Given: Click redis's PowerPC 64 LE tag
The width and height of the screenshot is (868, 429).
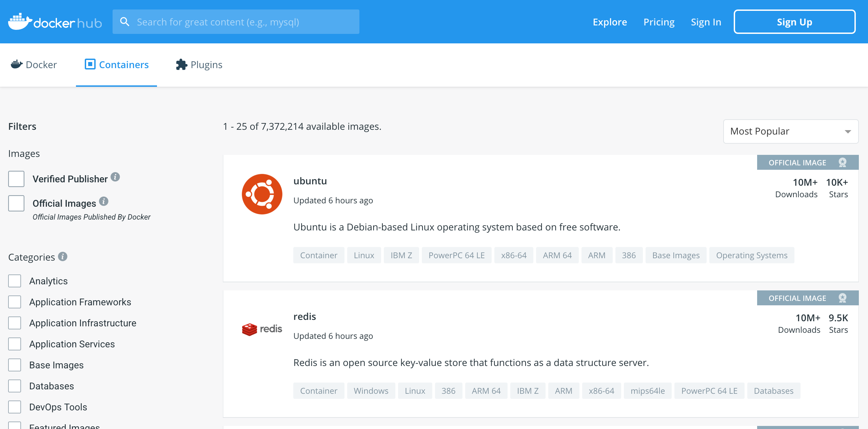Looking at the screenshot, I should pos(710,391).
